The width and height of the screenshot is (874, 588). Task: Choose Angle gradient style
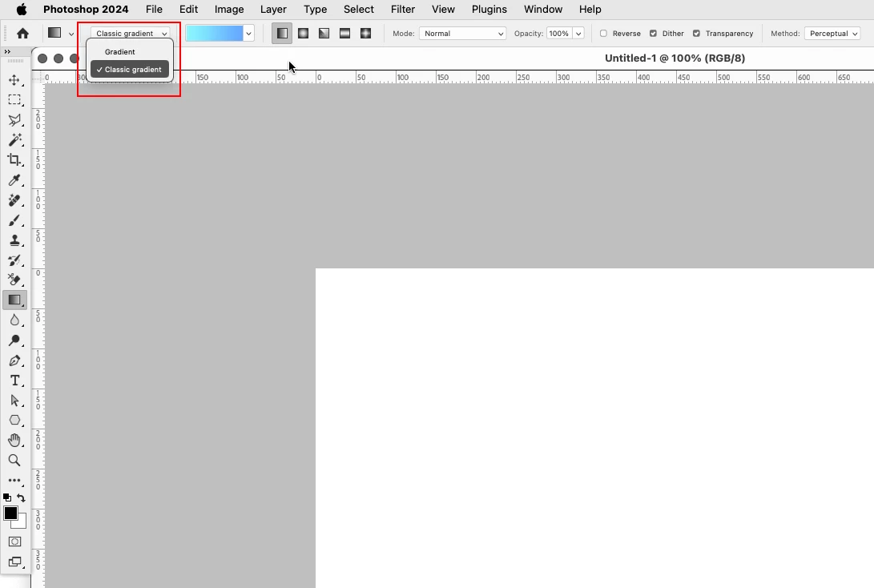(x=324, y=34)
